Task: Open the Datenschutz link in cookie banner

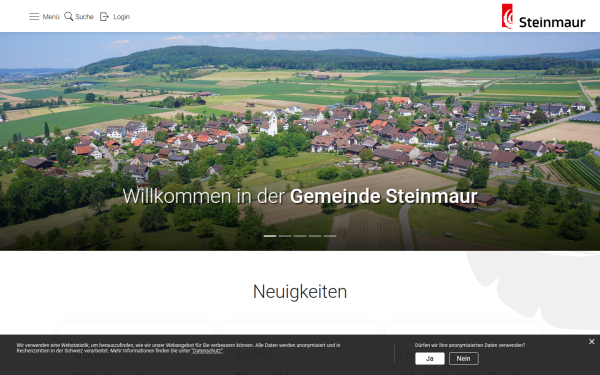Action: point(207,351)
